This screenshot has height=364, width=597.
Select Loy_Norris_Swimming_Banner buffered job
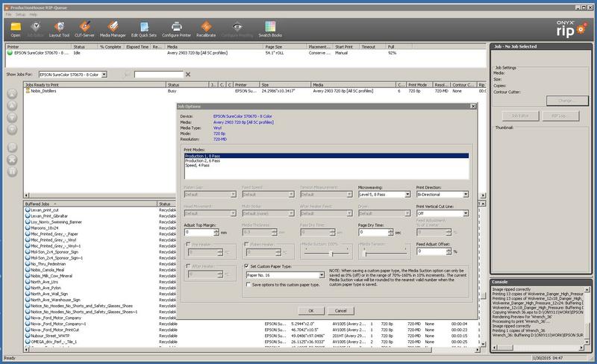[x=57, y=222]
